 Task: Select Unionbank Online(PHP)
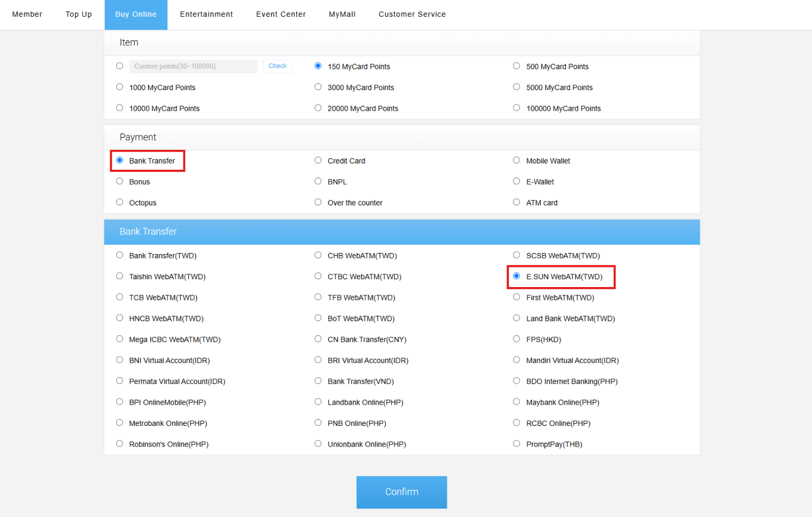[x=318, y=444]
